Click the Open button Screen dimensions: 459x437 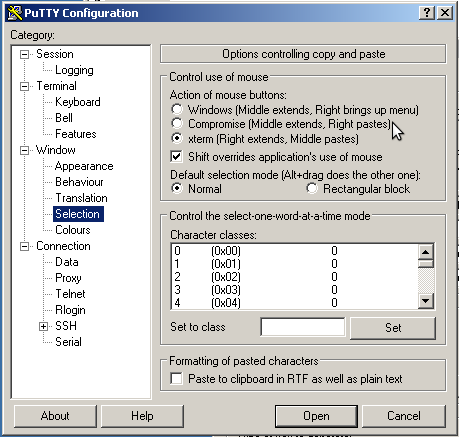point(316,416)
